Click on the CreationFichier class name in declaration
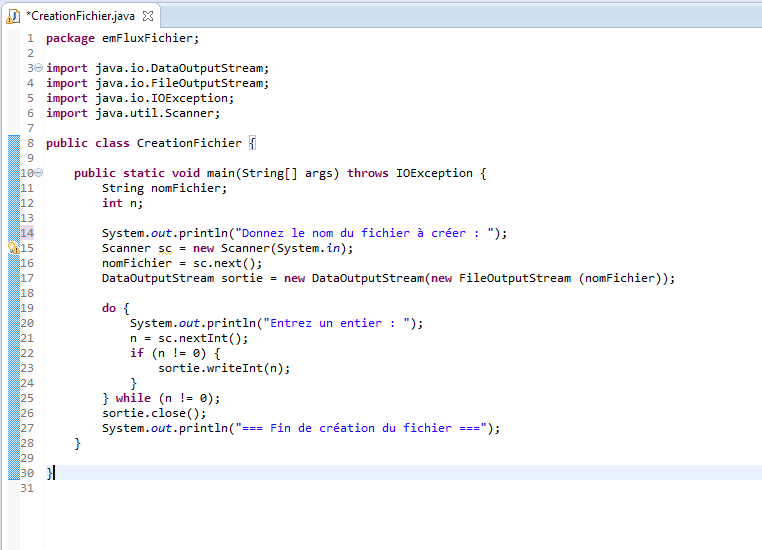The image size is (762, 550). [189, 143]
